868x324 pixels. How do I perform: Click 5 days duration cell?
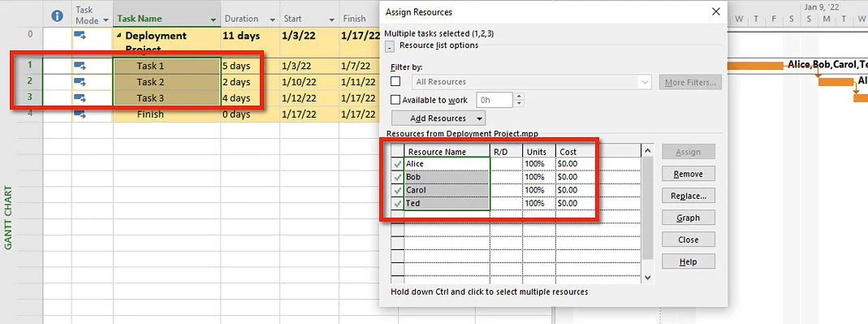(x=249, y=66)
